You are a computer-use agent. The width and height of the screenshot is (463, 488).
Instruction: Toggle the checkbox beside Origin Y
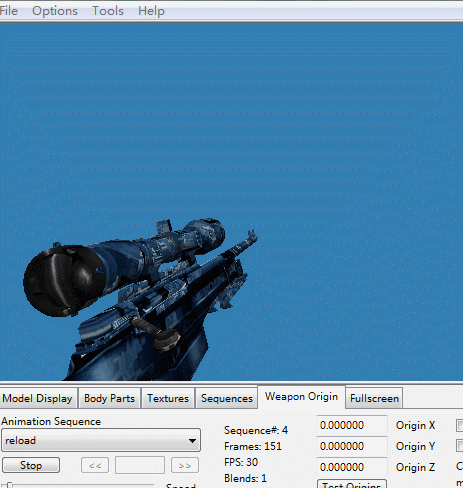coord(460,446)
